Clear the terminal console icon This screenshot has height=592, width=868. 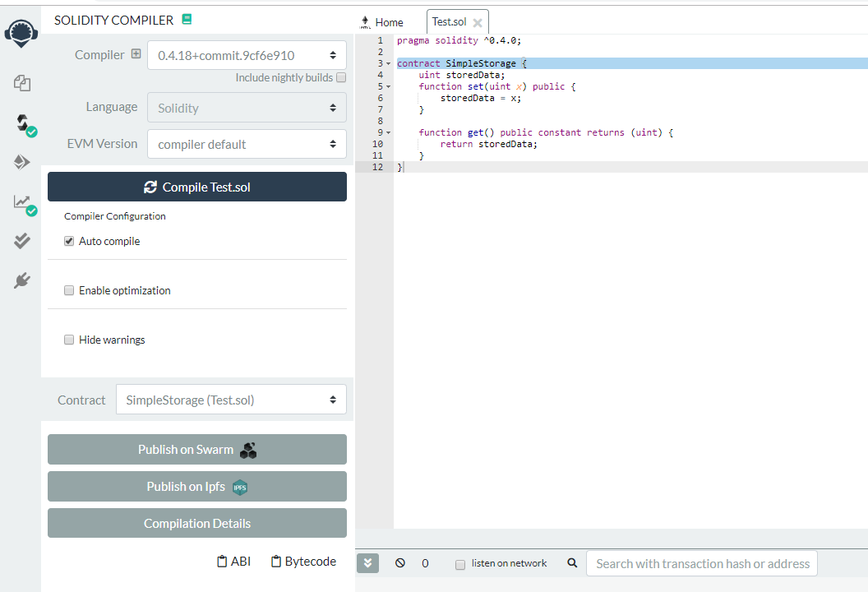coord(400,563)
